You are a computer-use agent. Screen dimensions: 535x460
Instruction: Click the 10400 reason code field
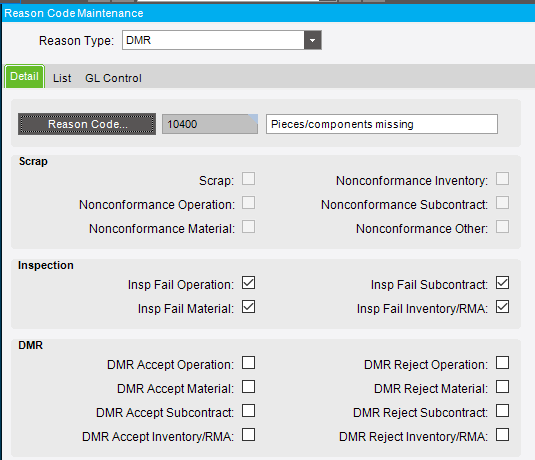pos(210,124)
